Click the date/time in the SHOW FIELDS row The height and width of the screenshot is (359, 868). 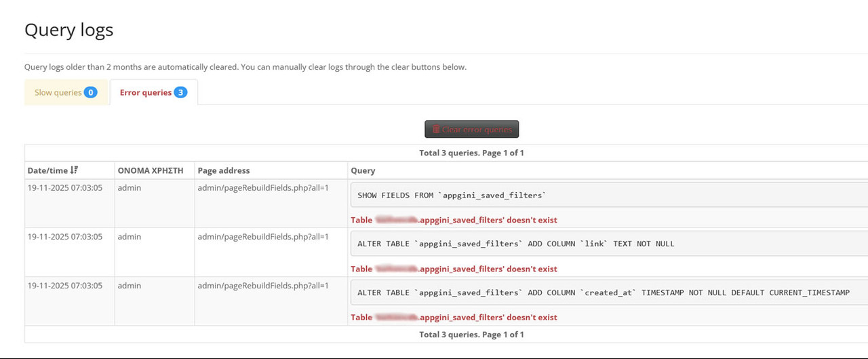(x=65, y=187)
